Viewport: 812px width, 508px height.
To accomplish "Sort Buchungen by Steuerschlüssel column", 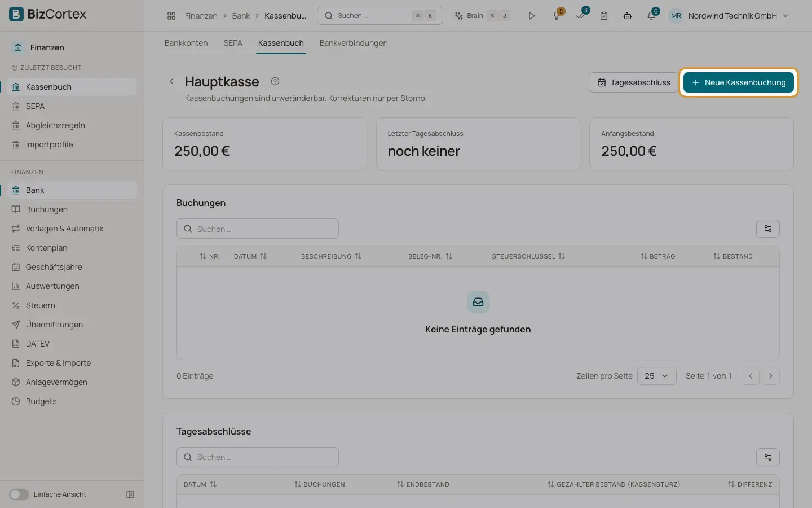I will tap(528, 256).
